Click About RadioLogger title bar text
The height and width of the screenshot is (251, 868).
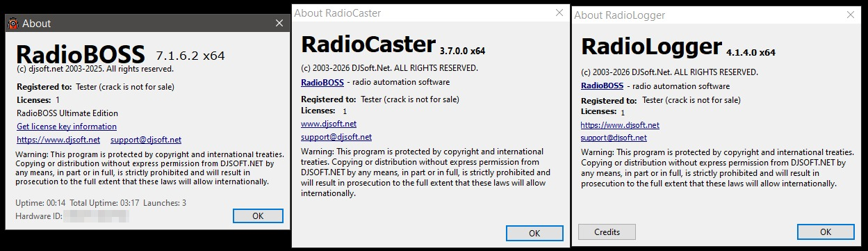[620, 15]
